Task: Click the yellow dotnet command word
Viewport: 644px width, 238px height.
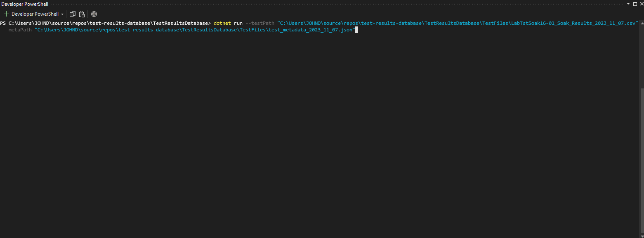Action: point(222,23)
